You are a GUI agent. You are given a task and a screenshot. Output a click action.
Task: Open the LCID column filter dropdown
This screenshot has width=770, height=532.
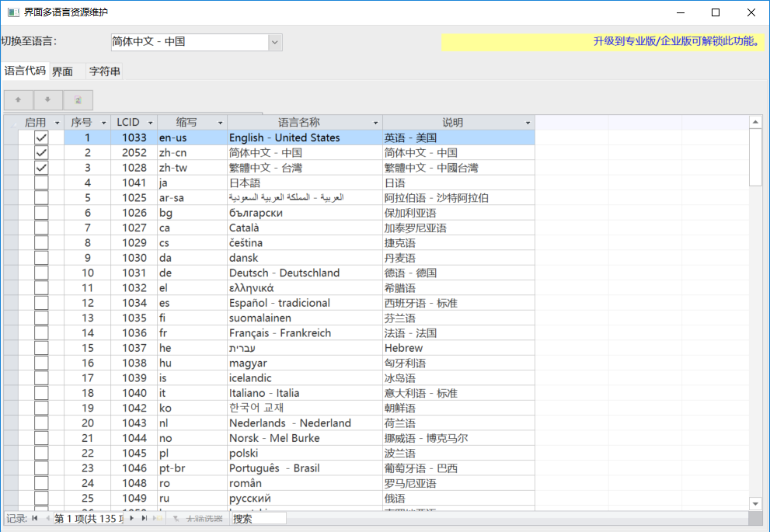pos(151,123)
